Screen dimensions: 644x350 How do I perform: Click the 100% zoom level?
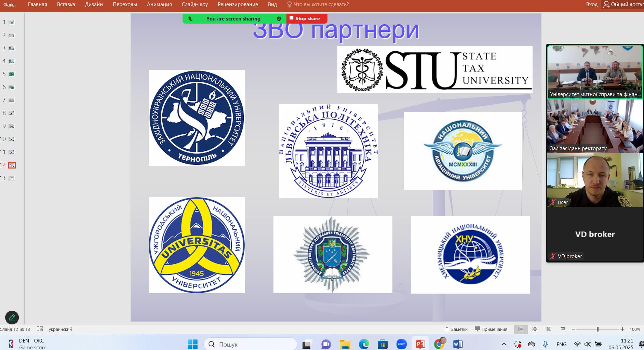[x=635, y=329]
